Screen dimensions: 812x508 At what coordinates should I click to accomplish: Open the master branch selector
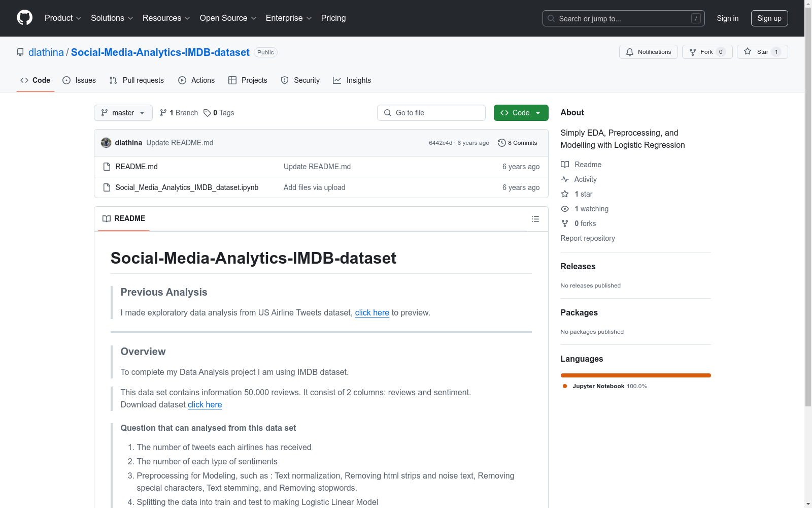[x=123, y=113]
